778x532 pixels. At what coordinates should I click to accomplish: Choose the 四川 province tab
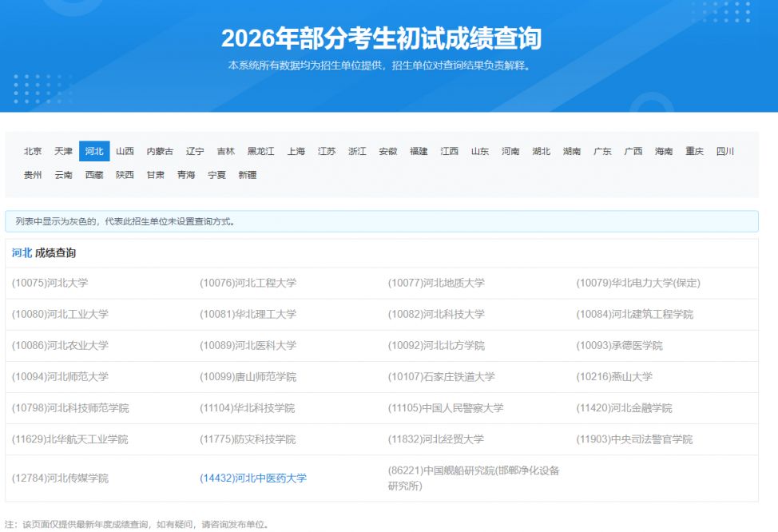click(x=725, y=151)
